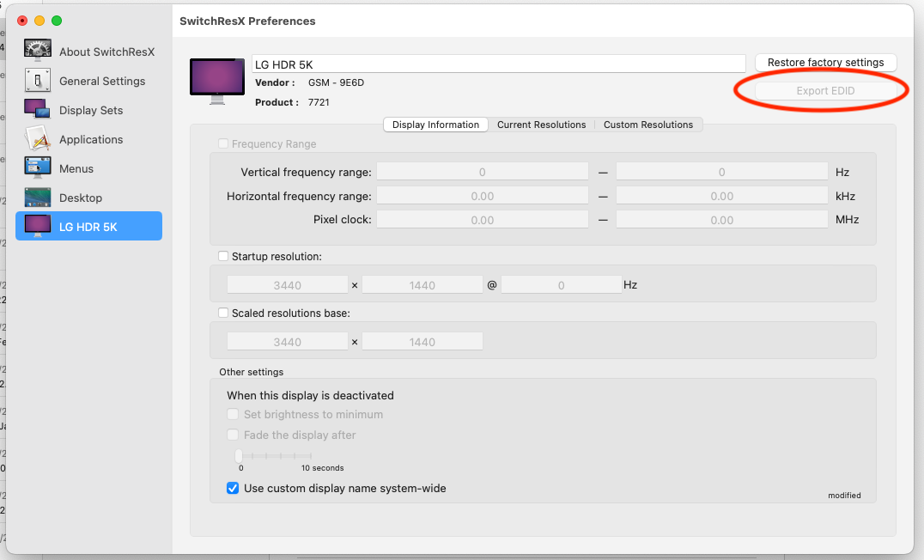The width and height of the screenshot is (924, 560).
Task: Toggle the Scaled resolutions base checkbox
Action: [224, 313]
